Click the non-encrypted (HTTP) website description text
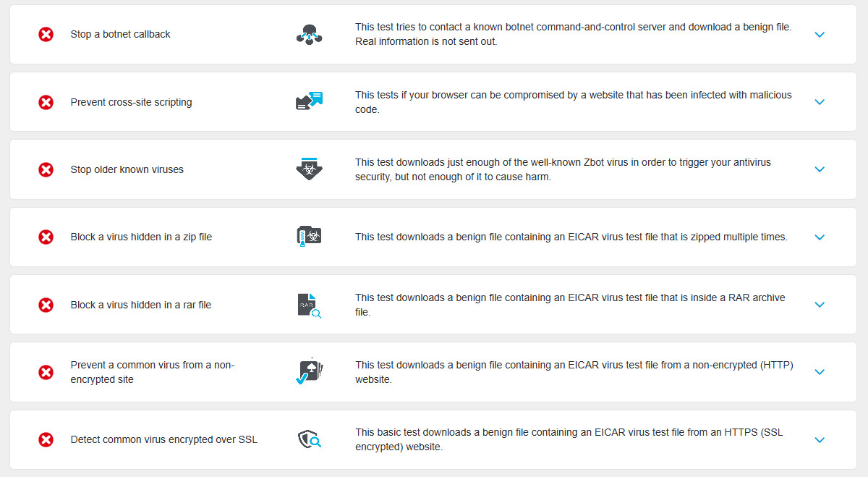The width and height of the screenshot is (868, 477). pyautogui.click(x=574, y=372)
